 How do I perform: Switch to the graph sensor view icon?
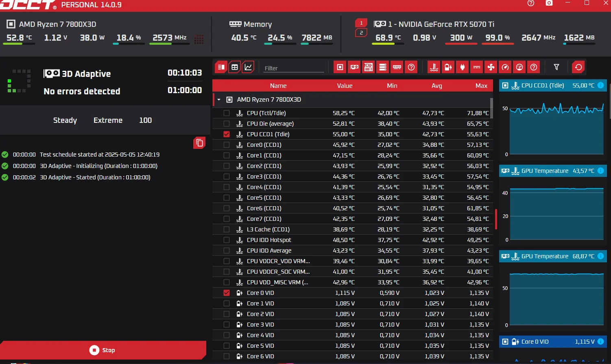(248, 67)
